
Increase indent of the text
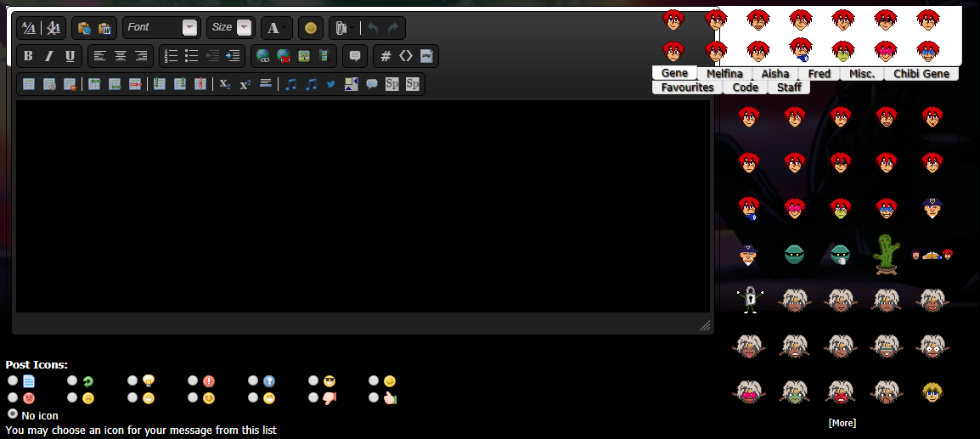coord(233,56)
